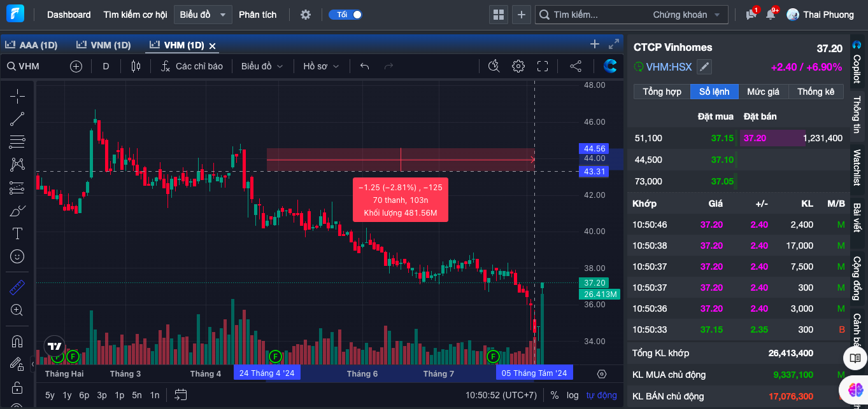The image size is (868, 409).
Task: Undo the last chart action
Action: pyautogui.click(x=364, y=66)
